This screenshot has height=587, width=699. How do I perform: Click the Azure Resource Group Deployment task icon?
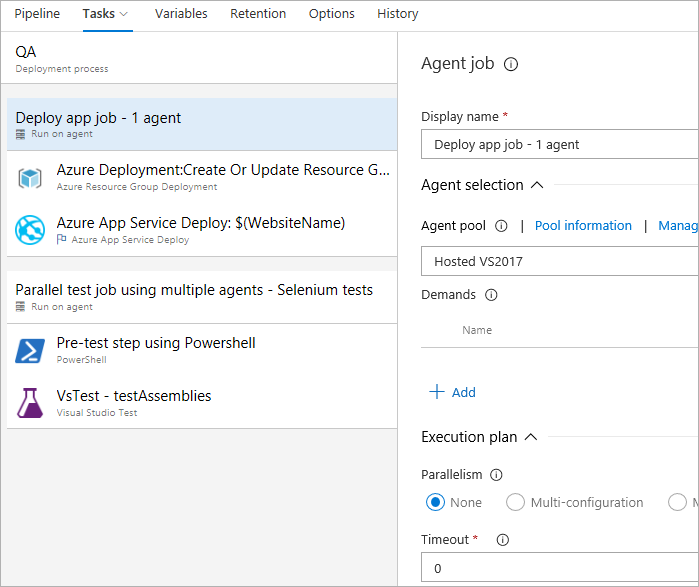[x=30, y=178]
